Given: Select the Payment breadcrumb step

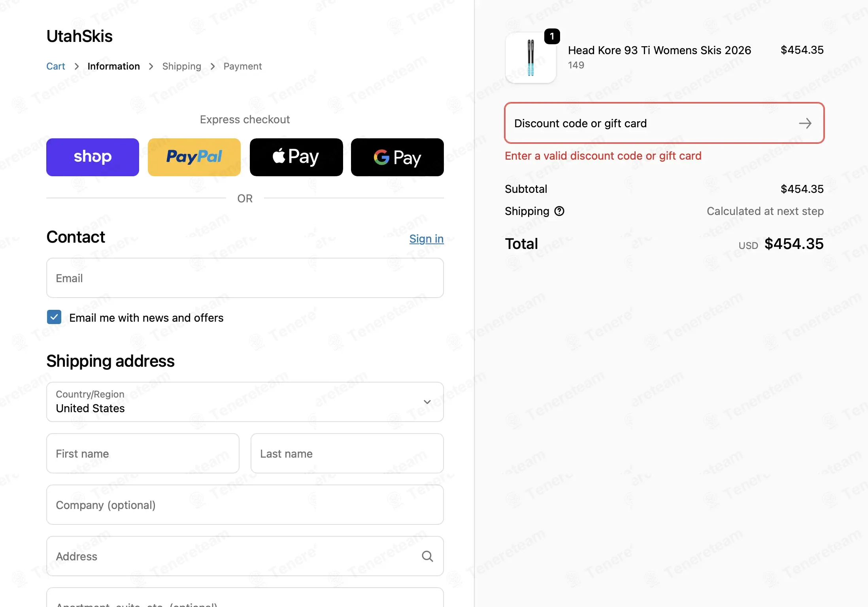Looking at the screenshot, I should pyautogui.click(x=243, y=66).
